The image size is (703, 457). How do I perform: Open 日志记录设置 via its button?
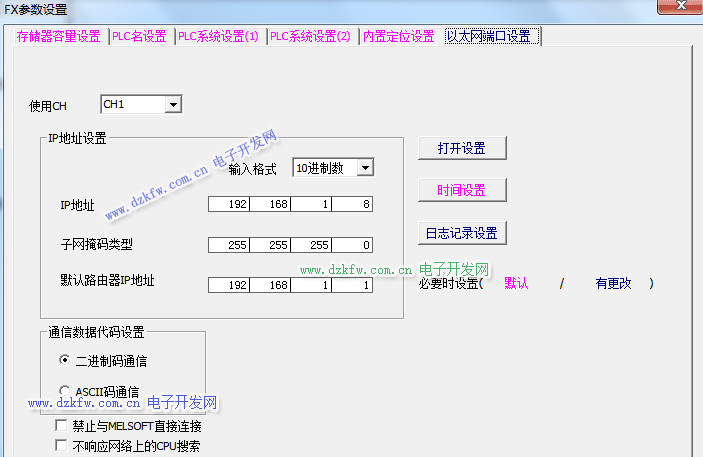[461, 233]
